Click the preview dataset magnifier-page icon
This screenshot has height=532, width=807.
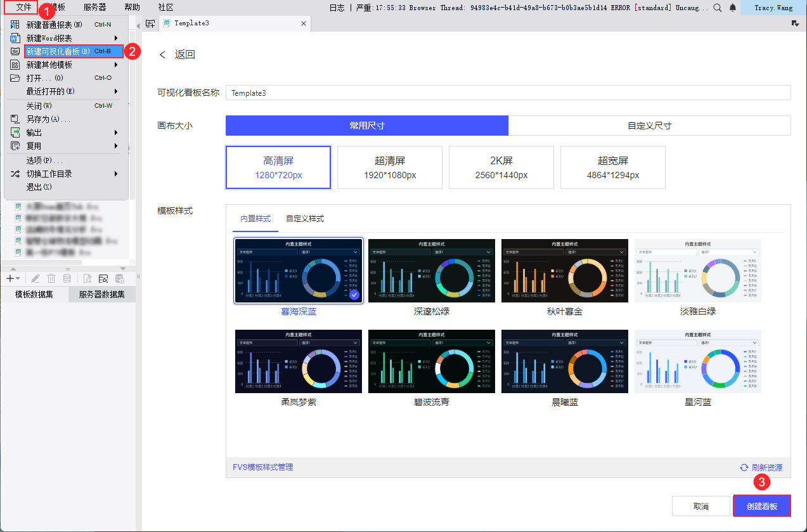(x=87, y=278)
